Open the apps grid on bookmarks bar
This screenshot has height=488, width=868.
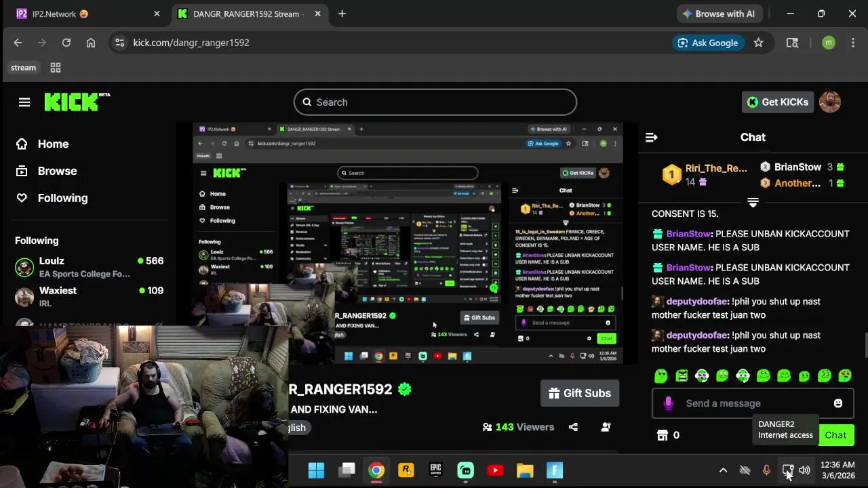(x=56, y=68)
